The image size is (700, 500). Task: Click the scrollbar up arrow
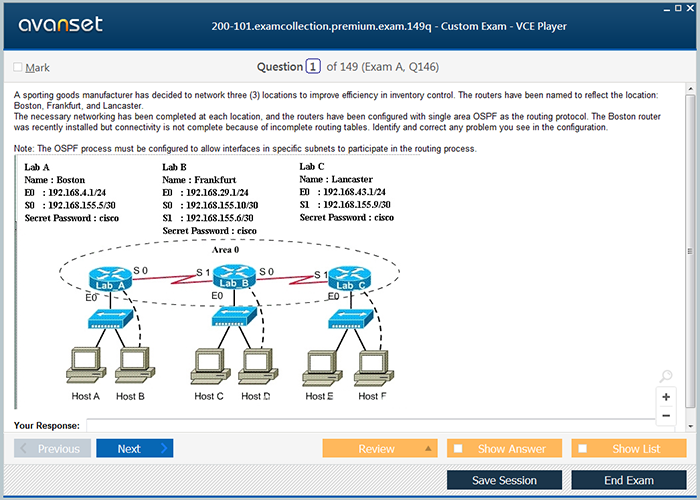(690, 89)
